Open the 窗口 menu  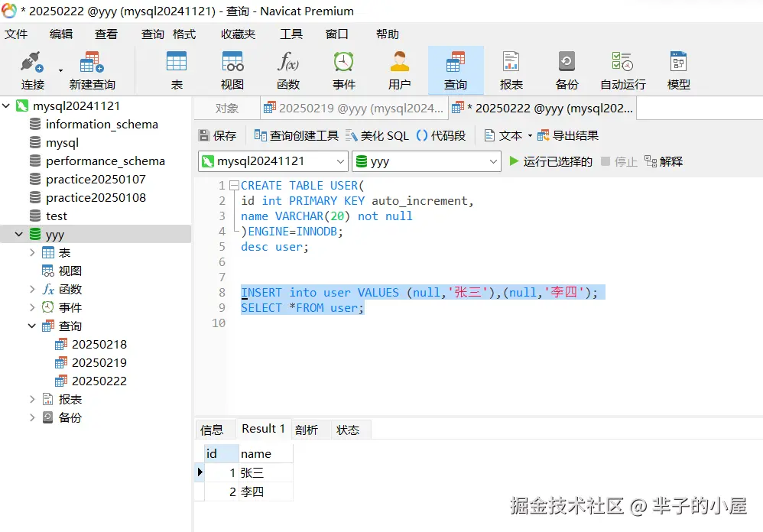click(x=336, y=34)
